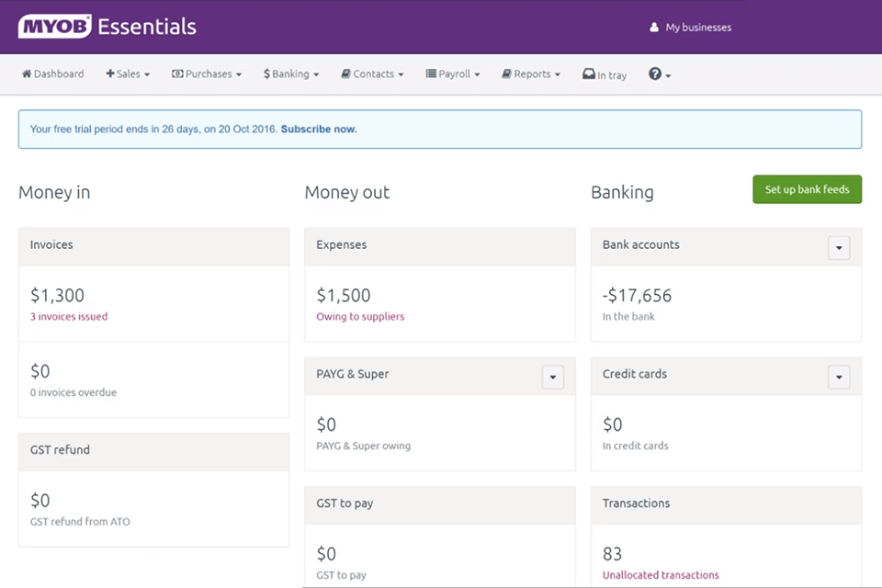Screen dimensions: 882x588
Task: Click the Owing to suppliers link
Action: pyautogui.click(x=360, y=317)
